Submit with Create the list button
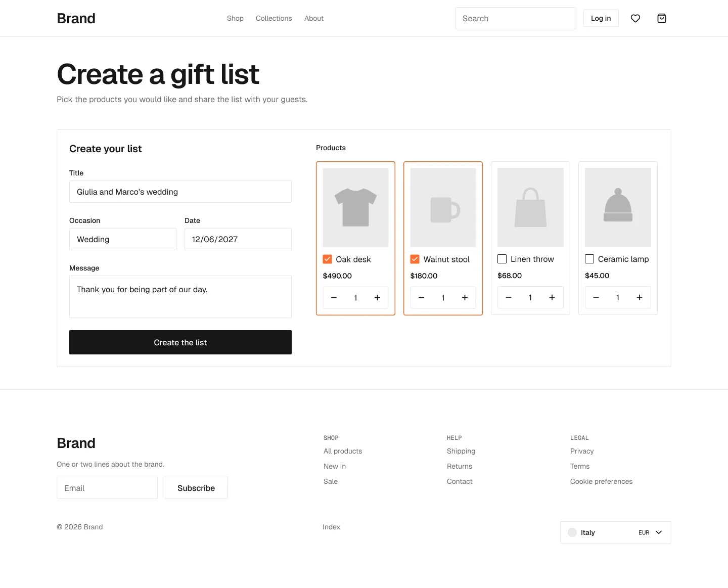This screenshot has width=728, height=588. pyautogui.click(x=180, y=342)
